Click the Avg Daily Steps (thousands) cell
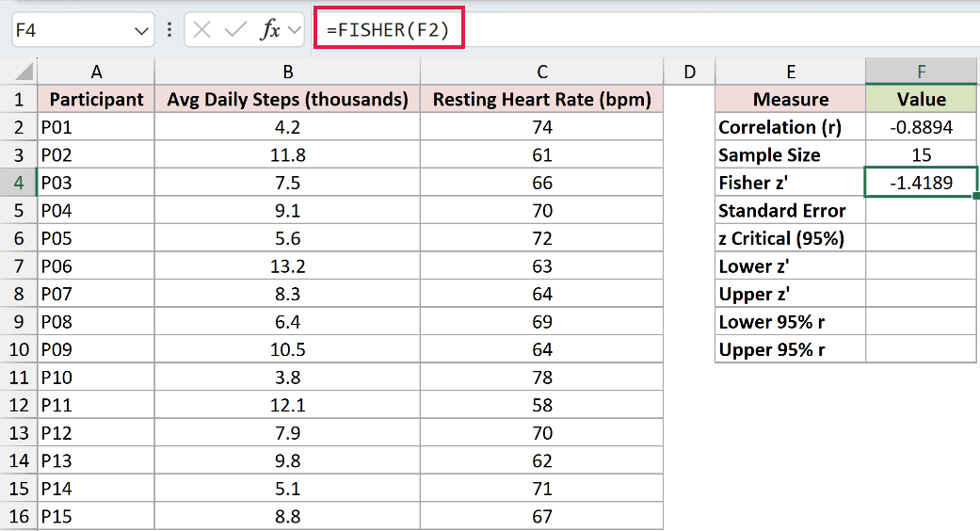The width and height of the screenshot is (980, 531). coord(287,100)
